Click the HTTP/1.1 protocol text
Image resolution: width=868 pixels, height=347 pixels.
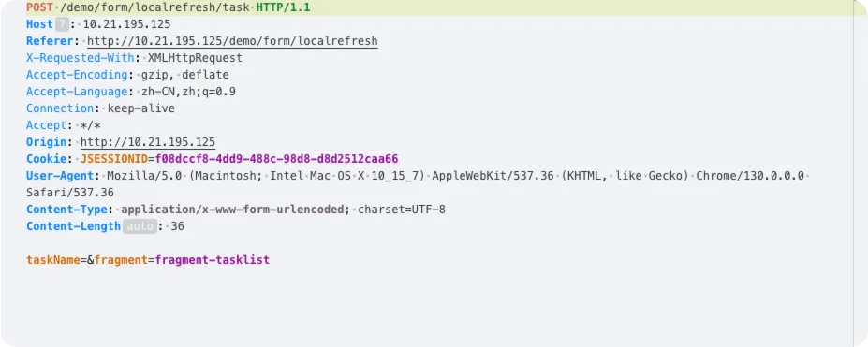[x=283, y=7]
